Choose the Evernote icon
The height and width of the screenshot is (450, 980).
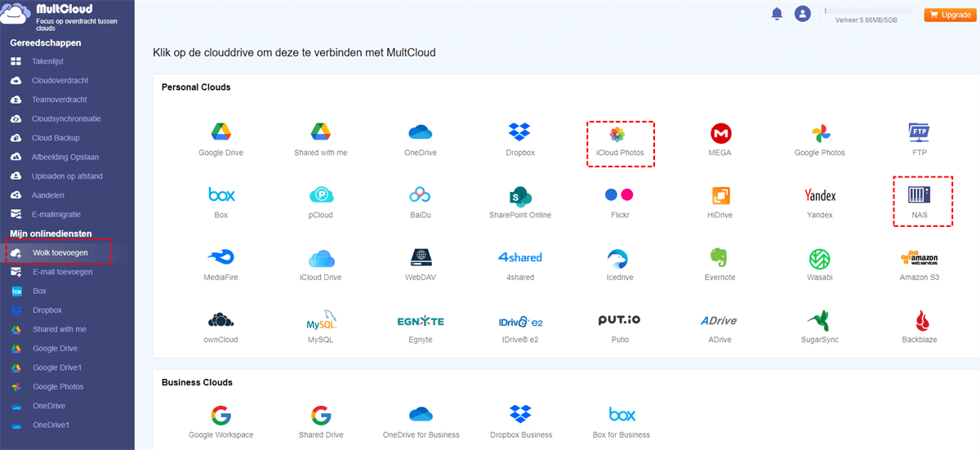point(720,257)
